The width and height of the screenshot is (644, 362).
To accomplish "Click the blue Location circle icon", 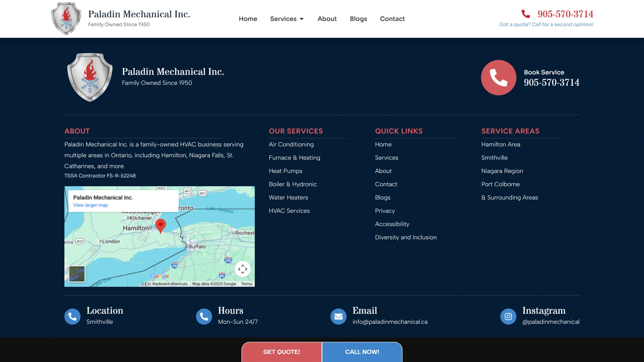I will click(x=72, y=316).
